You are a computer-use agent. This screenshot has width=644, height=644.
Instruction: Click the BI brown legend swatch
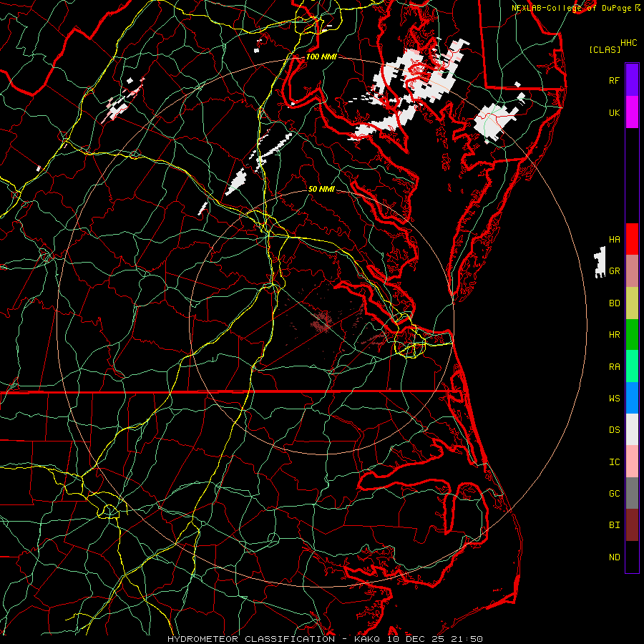point(632,525)
